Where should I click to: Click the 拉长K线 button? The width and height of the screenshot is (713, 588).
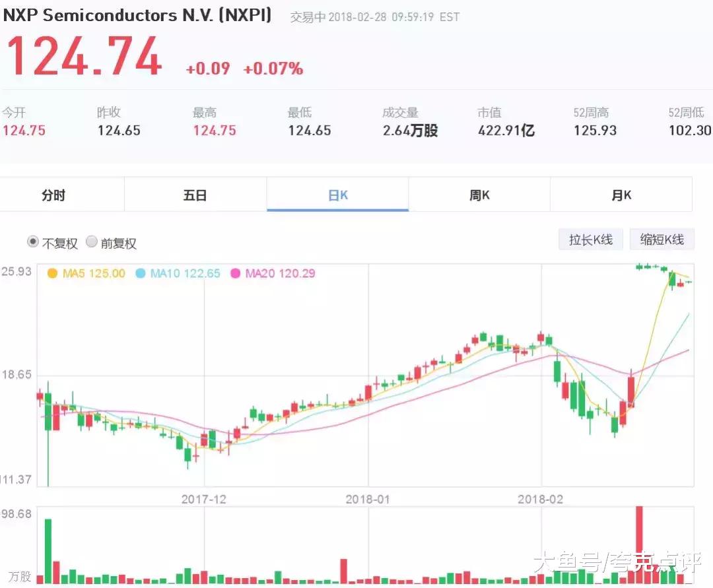click(x=591, y=240)
